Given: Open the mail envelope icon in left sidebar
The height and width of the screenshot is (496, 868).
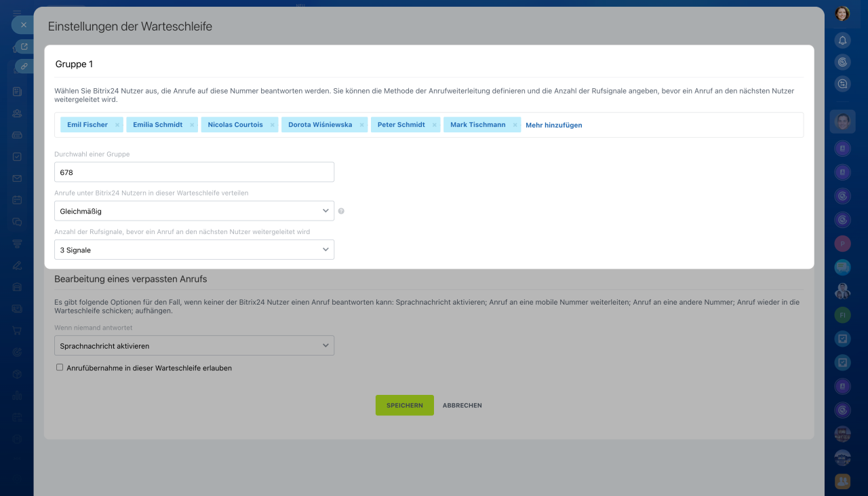Looking at the screenshot, I should pos(17,178).
